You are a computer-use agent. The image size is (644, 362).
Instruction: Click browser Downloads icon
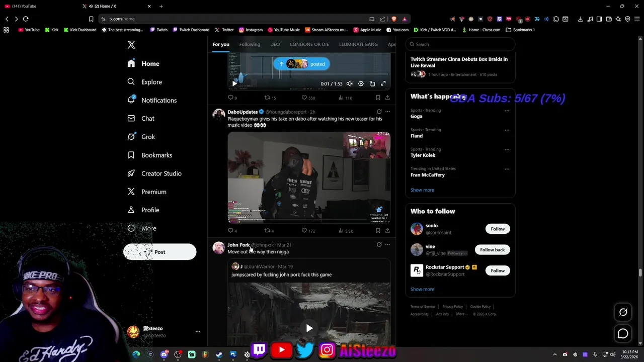pyautogui.click(x=580, y=19)
